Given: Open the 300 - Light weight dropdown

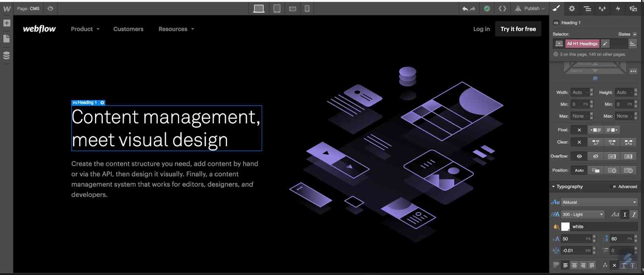Looking at the screenshot, I should (x=583, y=215).
